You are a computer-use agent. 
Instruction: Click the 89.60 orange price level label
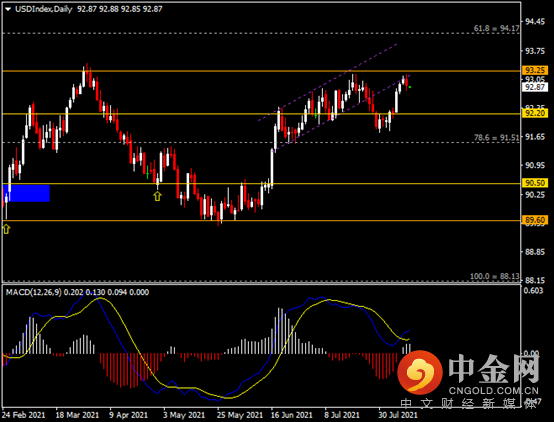(x=535, y=220)
